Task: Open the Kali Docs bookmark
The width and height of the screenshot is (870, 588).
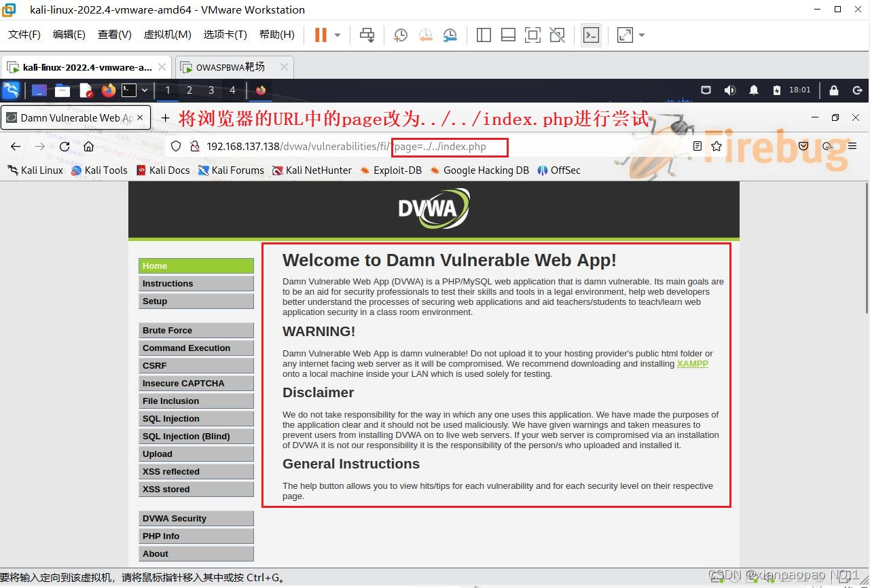Action: 163,170
